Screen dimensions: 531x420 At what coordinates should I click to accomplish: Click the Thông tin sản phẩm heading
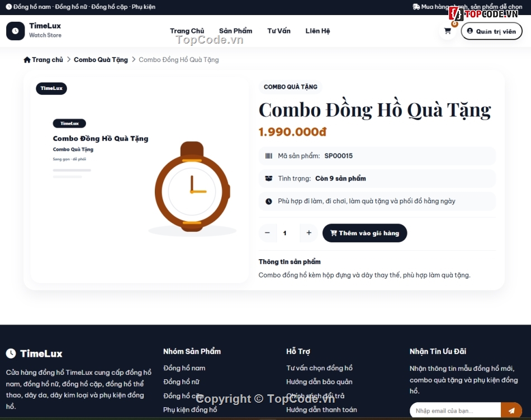pos(290,261)
